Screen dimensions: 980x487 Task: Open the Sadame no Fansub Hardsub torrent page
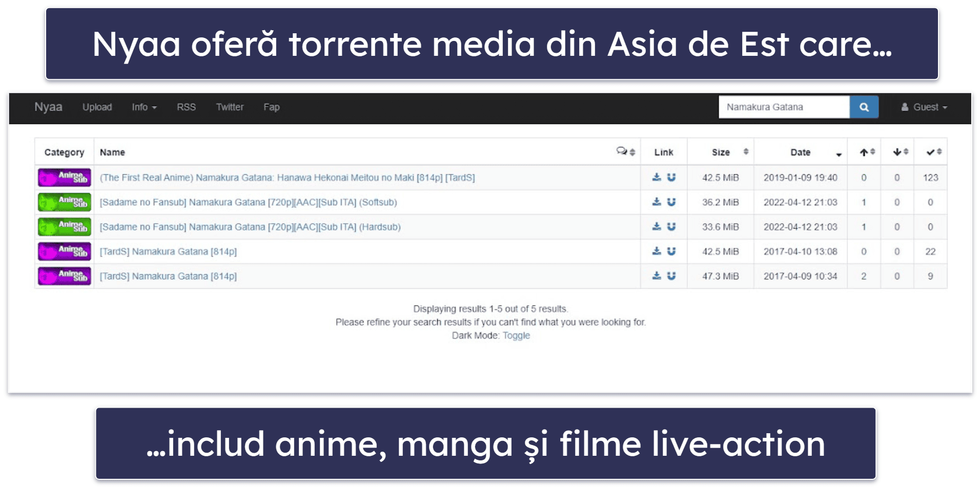point(250,227)
